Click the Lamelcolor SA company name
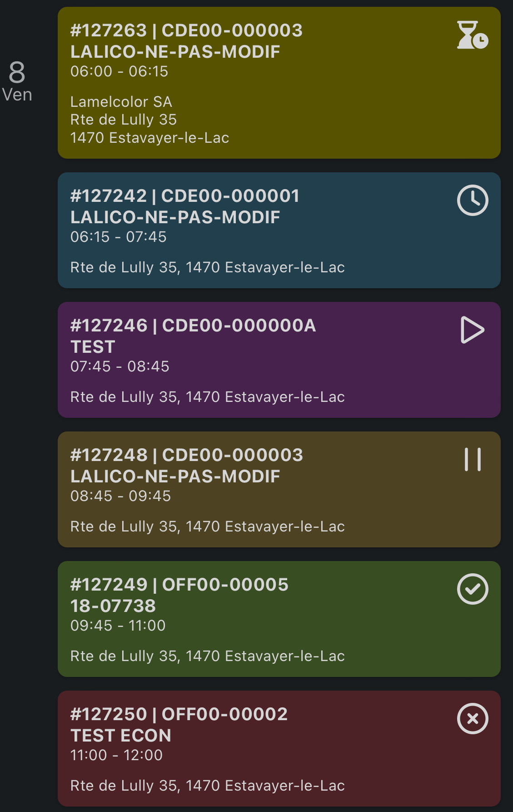This screenshot has height=812, width=513. click(121, 102)
